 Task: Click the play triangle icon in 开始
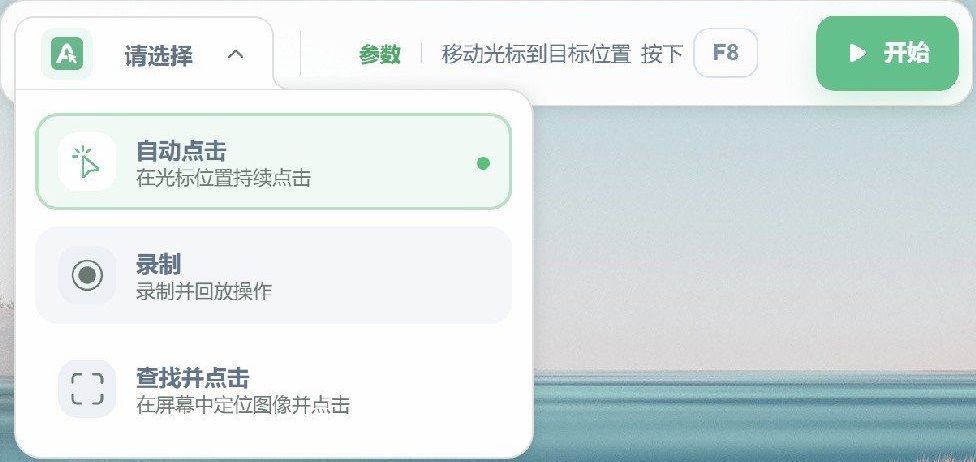point(856,53)
